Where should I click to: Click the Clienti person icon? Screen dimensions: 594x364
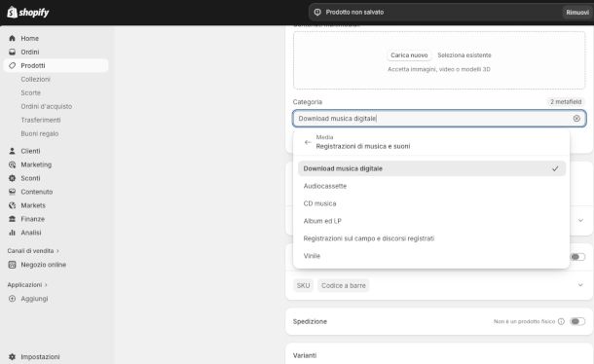[x=12, y=151]
